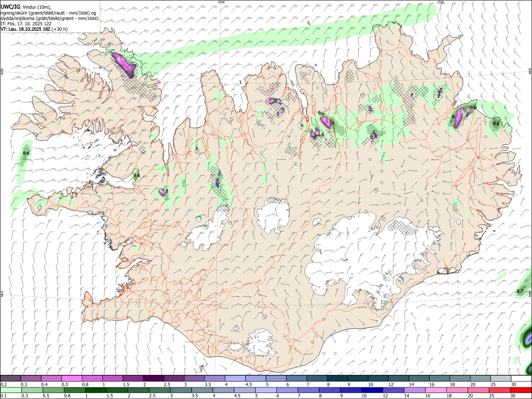Click the "0.6" value in the sea west of Iceland
This screenshot has width=532, height=399.
coord(26,153)
